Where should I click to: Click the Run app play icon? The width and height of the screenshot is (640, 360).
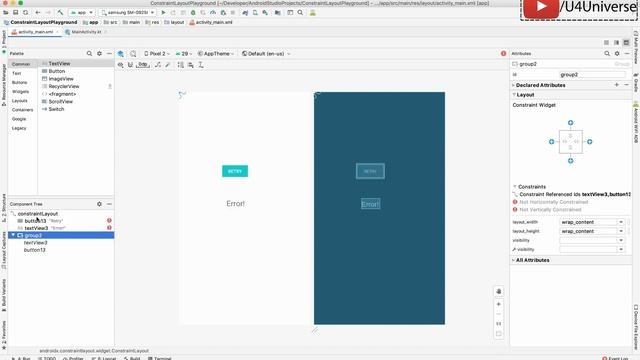163,13
